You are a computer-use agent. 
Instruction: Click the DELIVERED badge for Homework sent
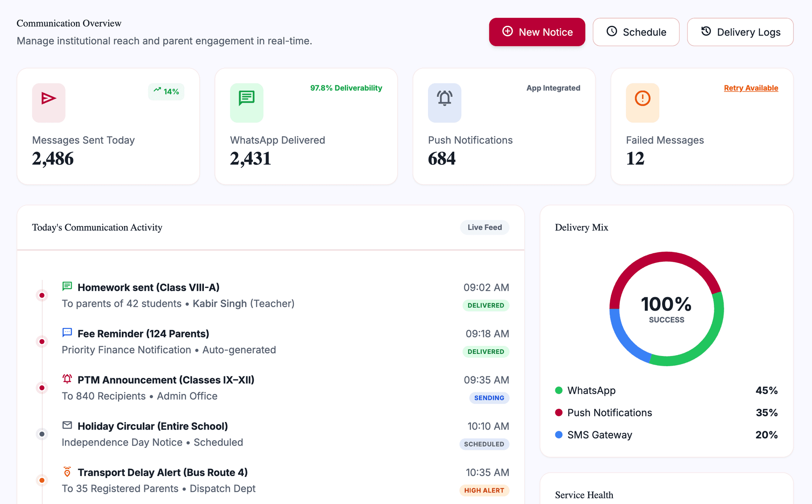[x=486, y=305]
